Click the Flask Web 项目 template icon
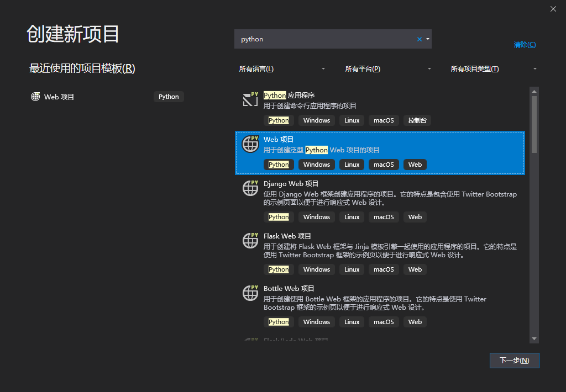Image resolution: width=566 pixels, height=392 pixels. point(250,240)
